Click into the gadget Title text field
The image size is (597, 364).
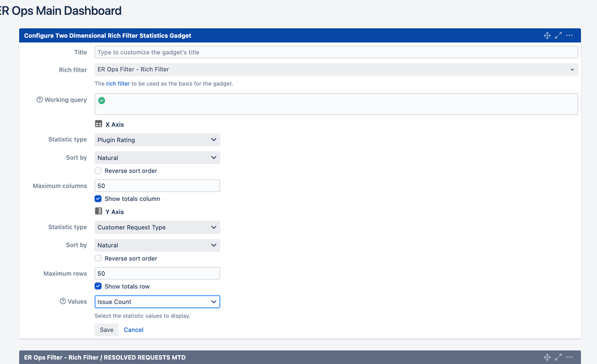point(336,53)
